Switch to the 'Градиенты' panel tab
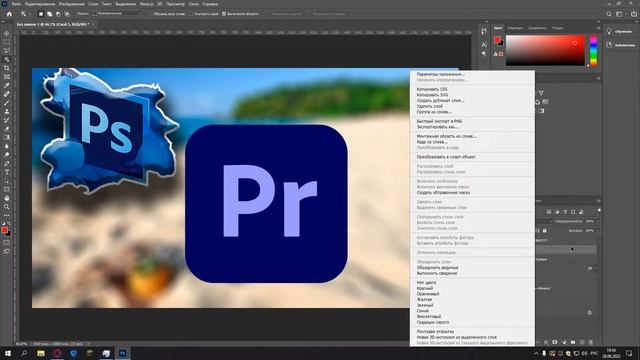 point(537,28)
